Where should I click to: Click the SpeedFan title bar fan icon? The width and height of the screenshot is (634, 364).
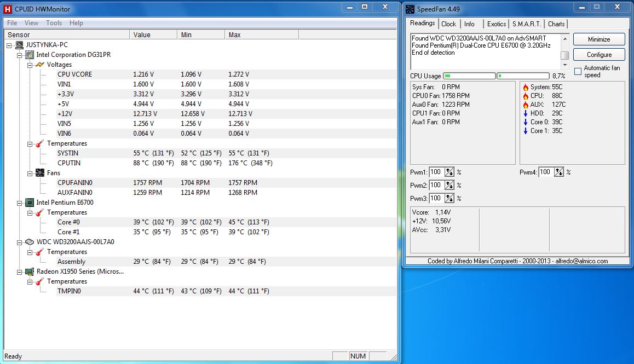(410, 9)
